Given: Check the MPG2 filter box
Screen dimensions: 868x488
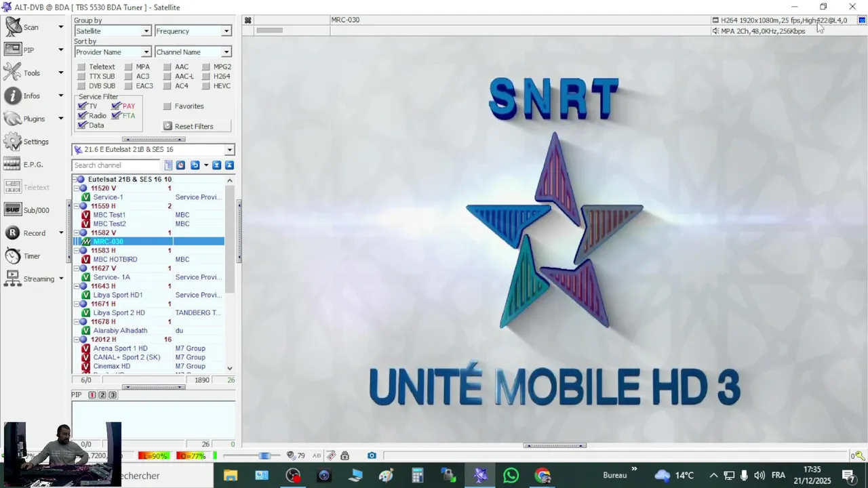Looking at the screenshot, I should (206, 67).
